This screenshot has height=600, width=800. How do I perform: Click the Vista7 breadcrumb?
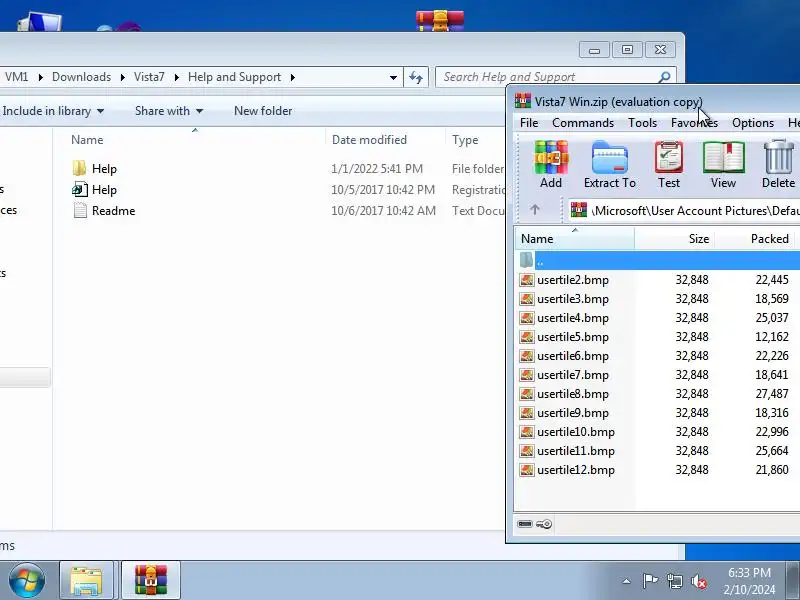pos(149,77)
